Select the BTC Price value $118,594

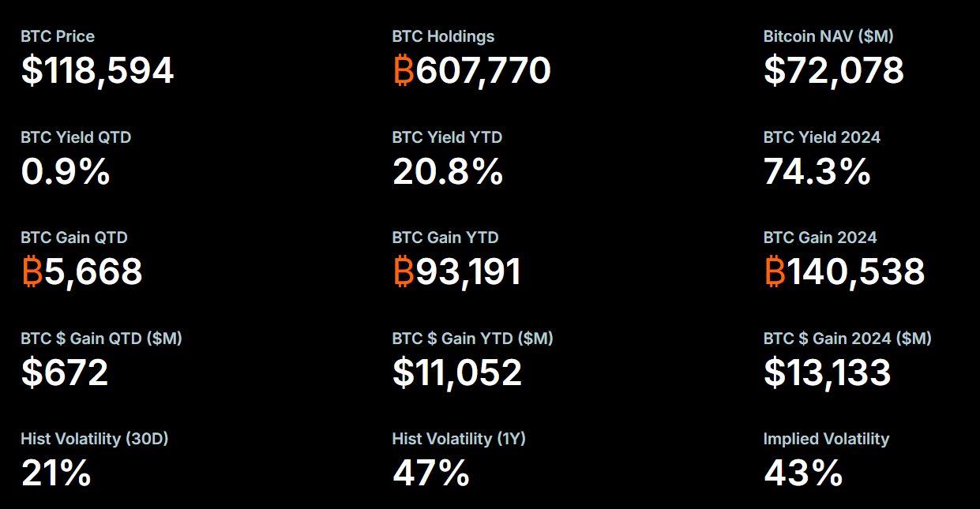point(97,71)
